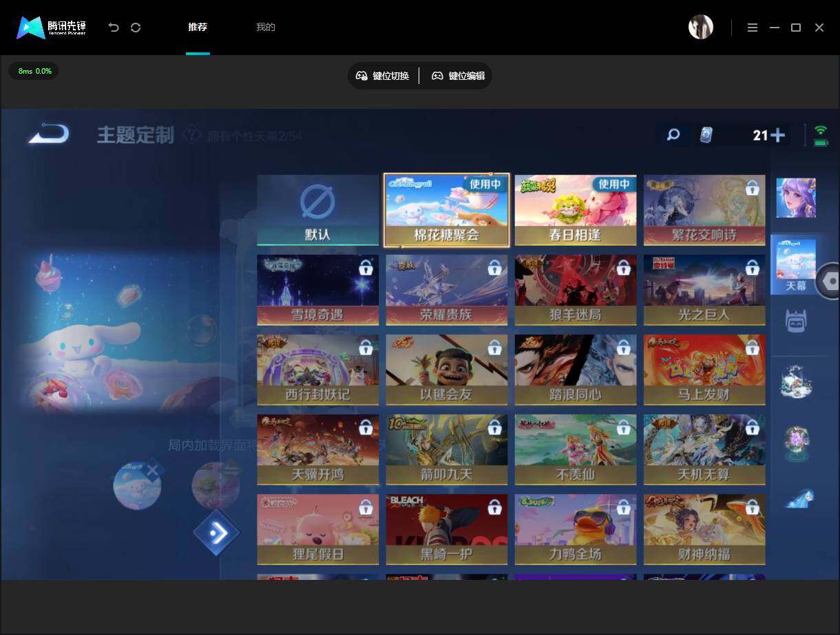Select the 天机无算 theme
This screenshot has height=635, width=840.
coord(704,450)
